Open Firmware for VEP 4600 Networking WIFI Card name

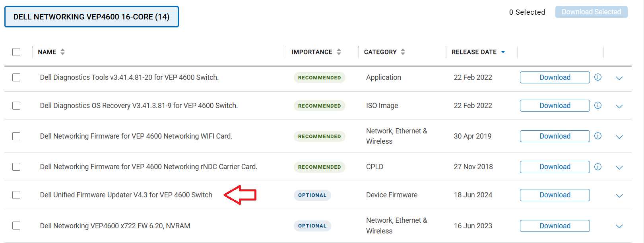tap(136, 136)
